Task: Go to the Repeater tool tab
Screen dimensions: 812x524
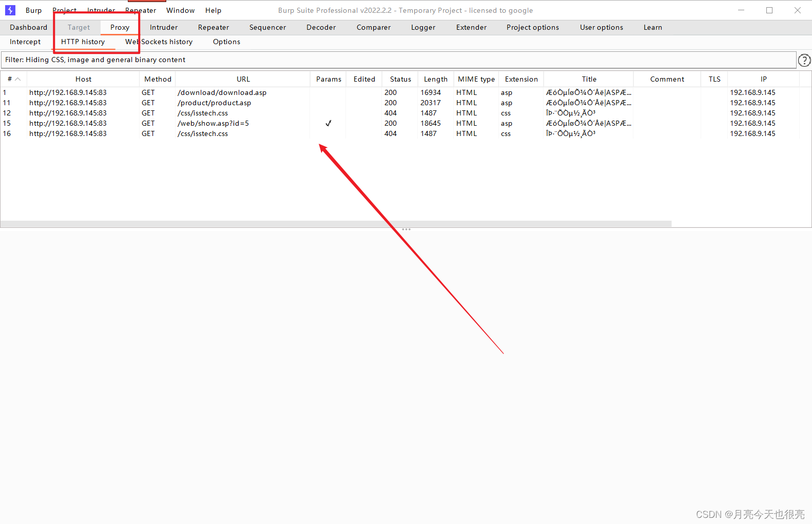Action: coord(214,27)
